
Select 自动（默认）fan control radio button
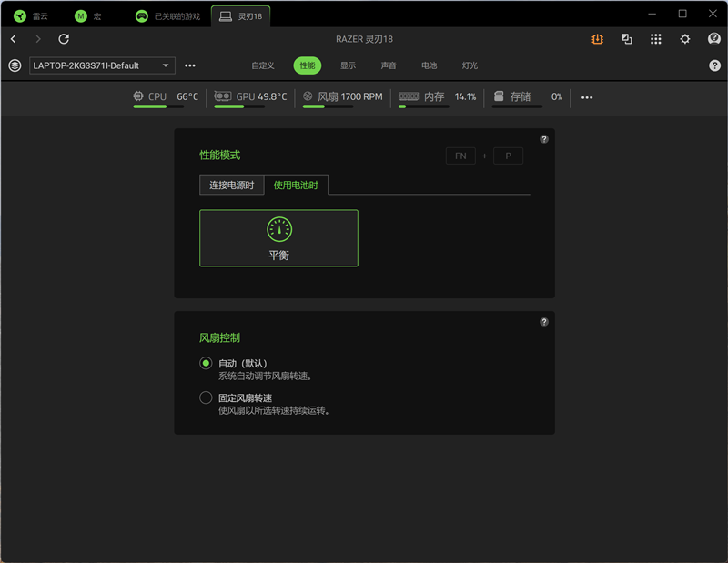tap(206, 363)
